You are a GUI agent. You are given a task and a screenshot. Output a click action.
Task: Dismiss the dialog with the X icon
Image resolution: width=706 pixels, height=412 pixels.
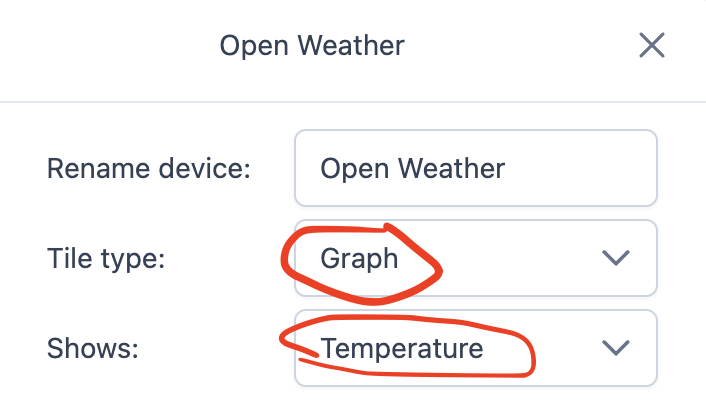click(x=652, y=45)
